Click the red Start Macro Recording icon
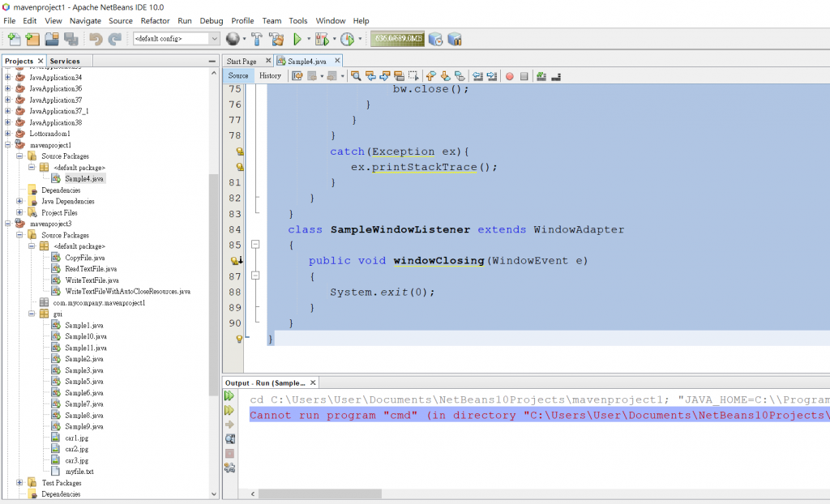Viewport: 830px width, 504px height. (509, 76)
